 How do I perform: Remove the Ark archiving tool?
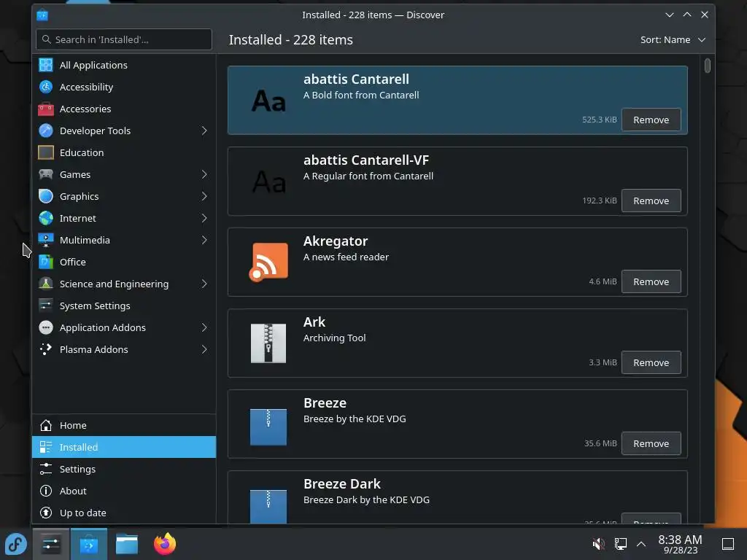pyautogui.click(x=651, y=363)
